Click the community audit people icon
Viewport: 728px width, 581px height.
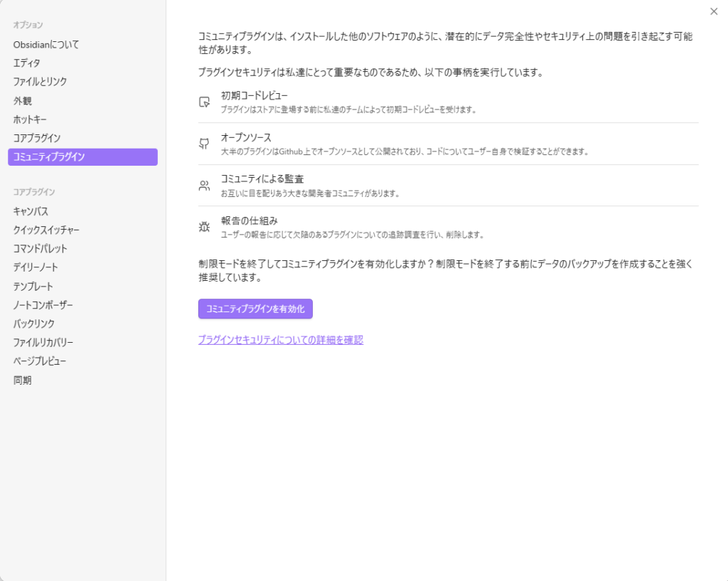(205, 186)
